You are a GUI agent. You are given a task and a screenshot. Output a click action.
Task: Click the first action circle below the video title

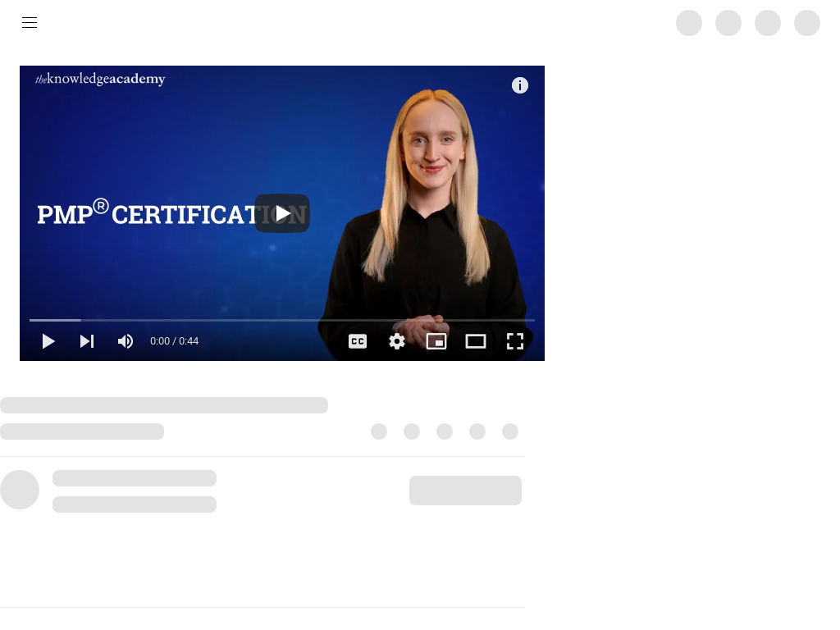[x=379, y=431]
